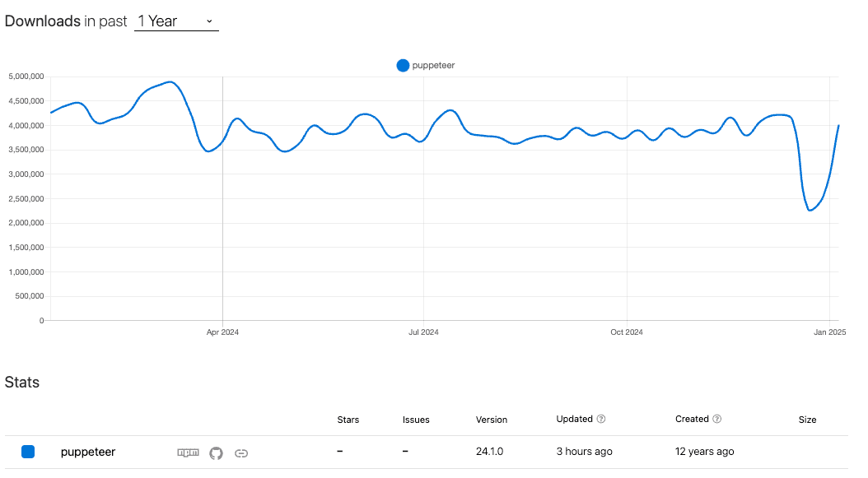Image resolution: width=868 pixels, height=478 pixels.
Task: Click the Stars column header
Action: pos(348,420)
